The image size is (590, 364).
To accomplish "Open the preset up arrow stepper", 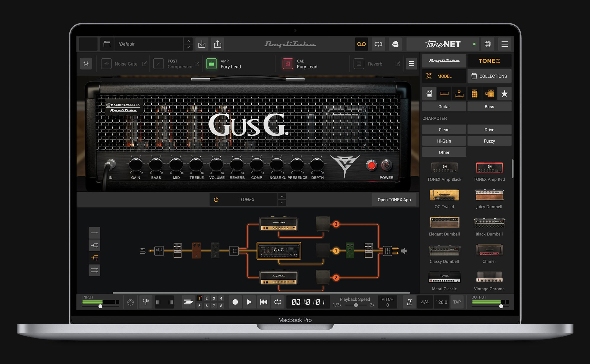I will pos(188,41).
